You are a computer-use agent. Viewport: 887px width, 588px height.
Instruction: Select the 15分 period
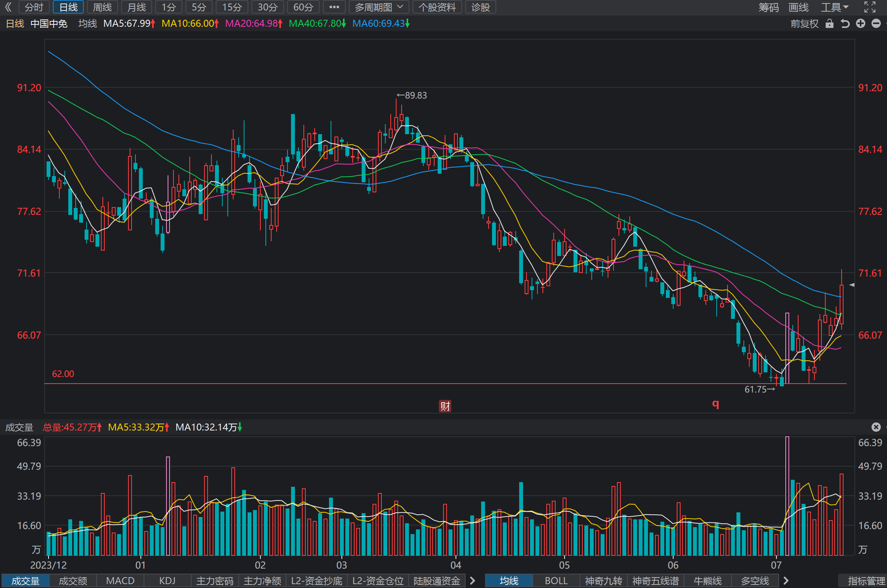pyautogui.click(x=232, y=7)
